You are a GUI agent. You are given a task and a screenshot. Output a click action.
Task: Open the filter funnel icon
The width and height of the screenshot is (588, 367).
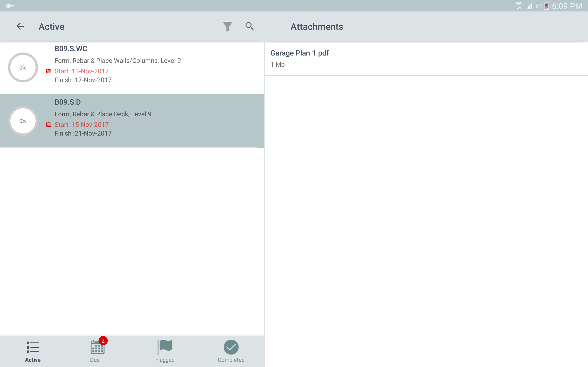(227, 26)
